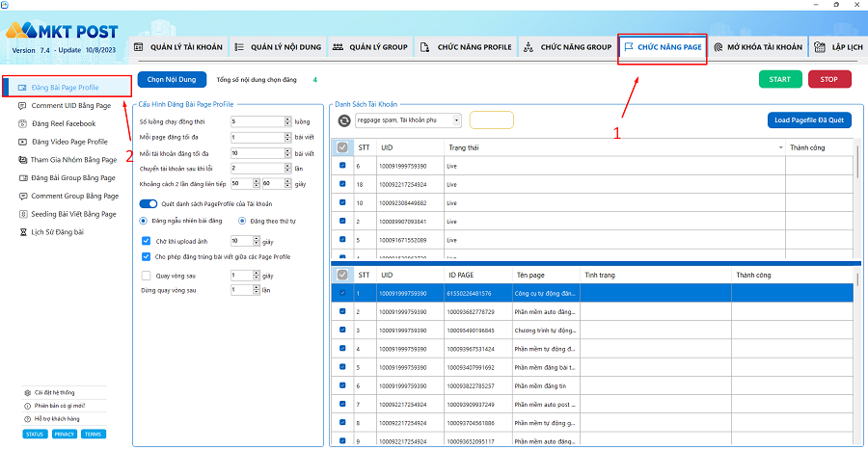Open the STATUS link button
Screen dimensions: 868x450
(35, 434)
